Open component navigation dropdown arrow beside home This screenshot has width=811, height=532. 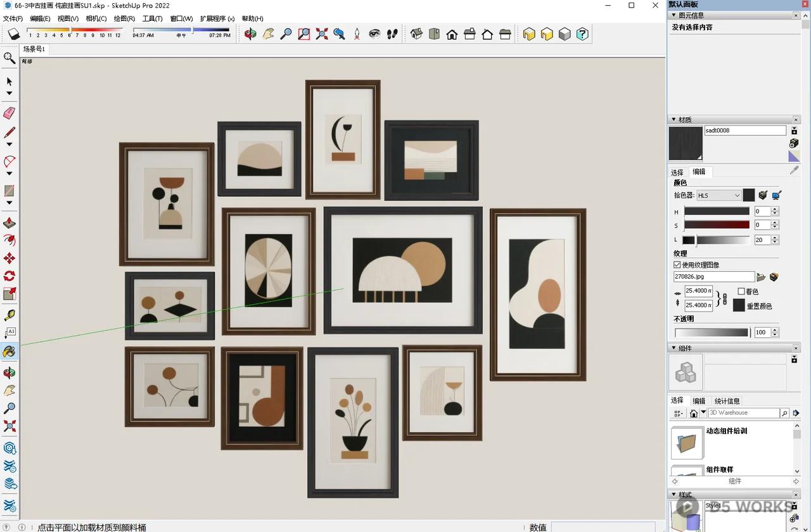pyautogui.click(x=703, y=413)
